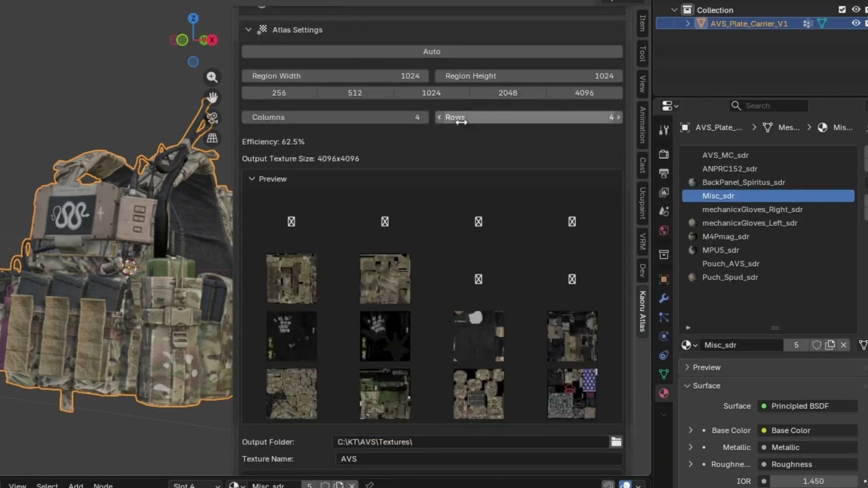This screenshot has height=488, width=868.
Task: Open the Material properties tab icon
Action: point(664,393)
